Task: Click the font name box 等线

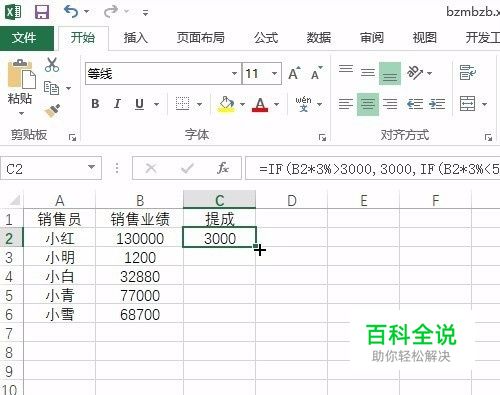Action: pos(158,74)
